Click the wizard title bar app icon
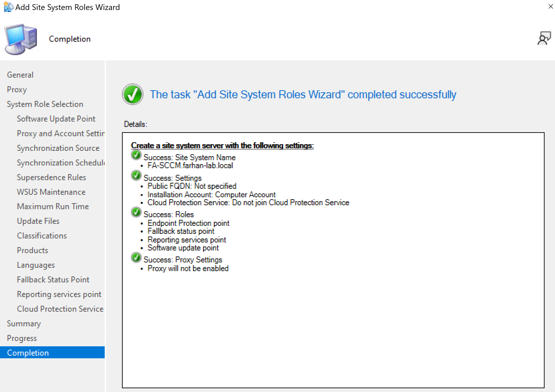This screenshot has width=555, height=392. pos(8,7)
